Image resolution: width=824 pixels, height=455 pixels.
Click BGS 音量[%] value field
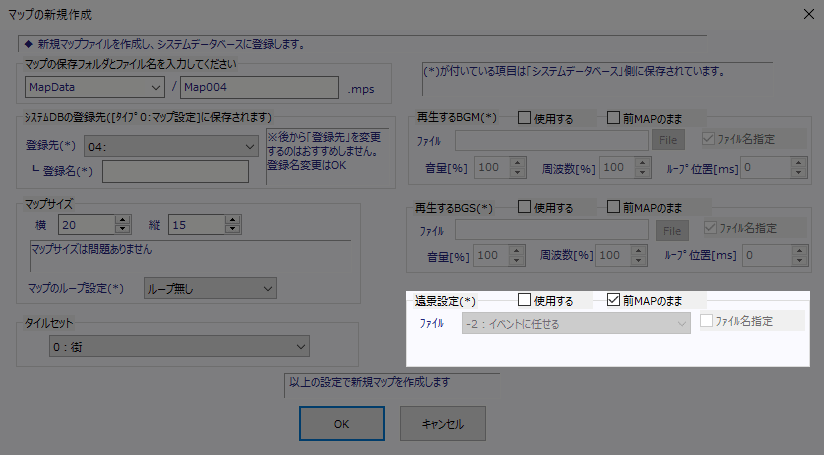click(x=491, y=255)
